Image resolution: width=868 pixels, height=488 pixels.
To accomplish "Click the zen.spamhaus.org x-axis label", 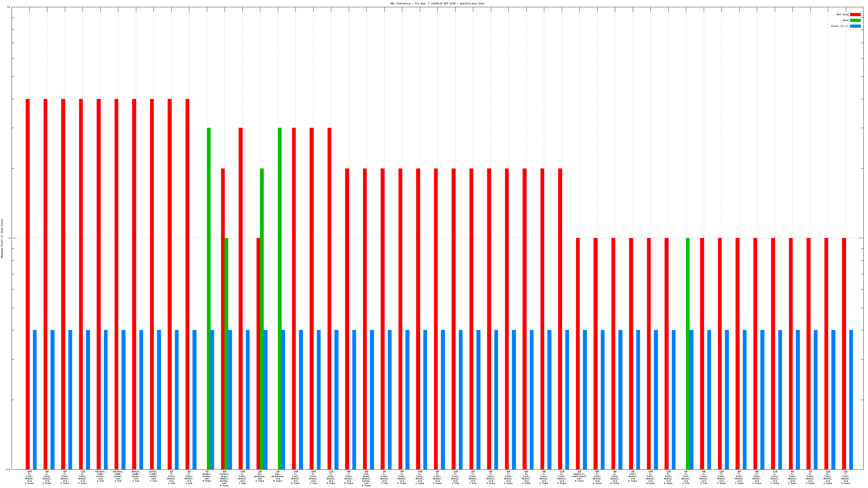I will [278, 476].
